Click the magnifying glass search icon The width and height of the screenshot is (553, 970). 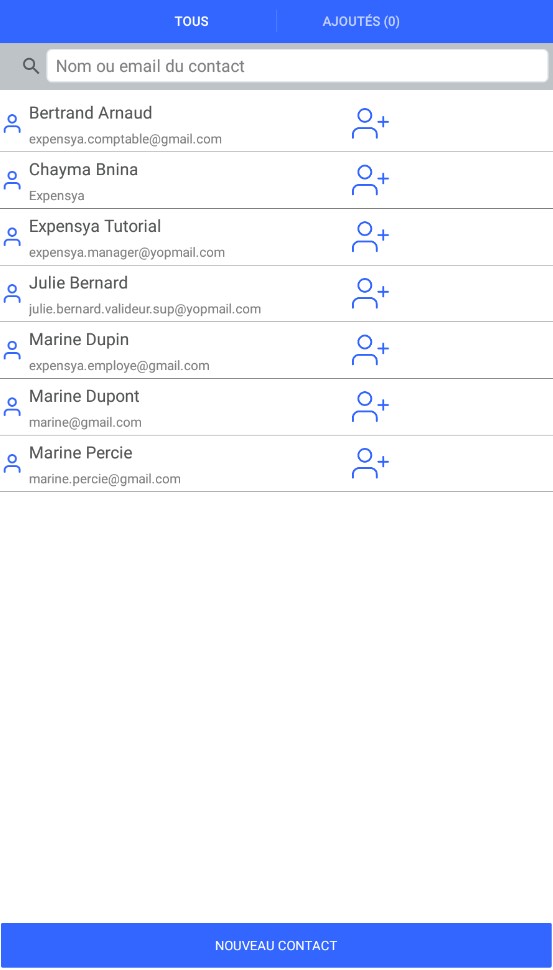click(x=30, y=66)
